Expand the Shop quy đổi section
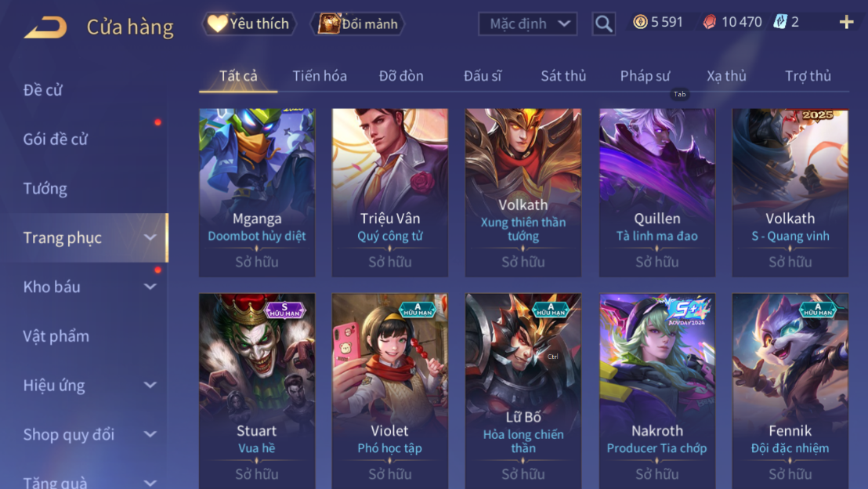This screenshot has width=868, height=489. tap(150, 434)
